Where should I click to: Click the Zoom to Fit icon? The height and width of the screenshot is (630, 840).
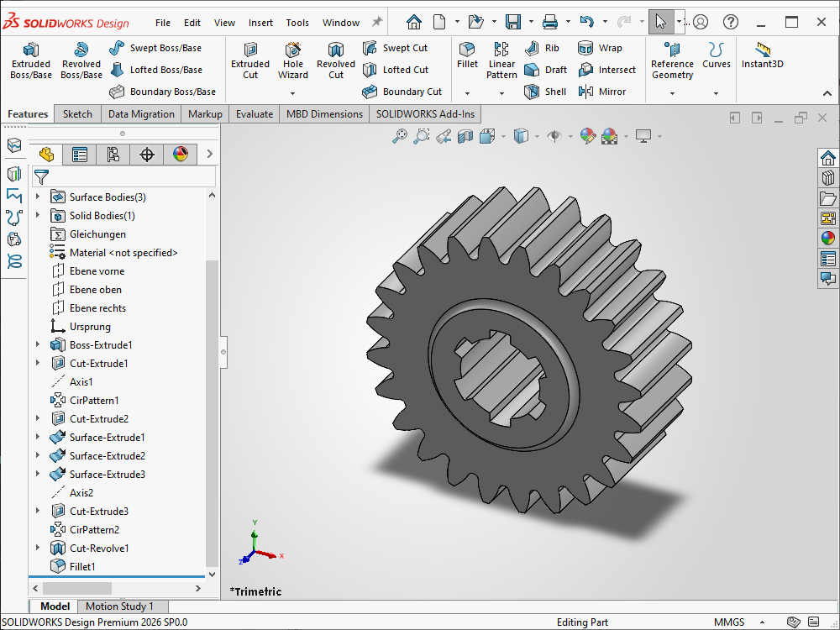coord(400,135)
